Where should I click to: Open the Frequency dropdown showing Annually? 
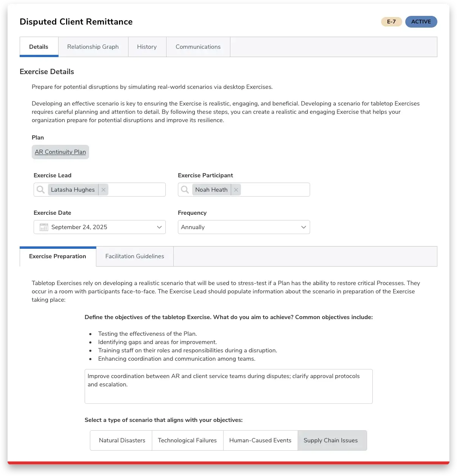pos(244,227)
